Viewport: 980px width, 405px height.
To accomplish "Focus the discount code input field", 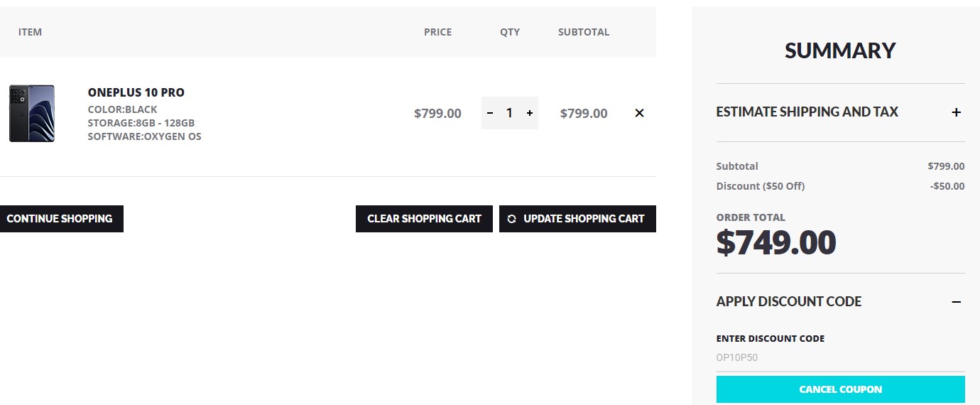I will 840,358.
